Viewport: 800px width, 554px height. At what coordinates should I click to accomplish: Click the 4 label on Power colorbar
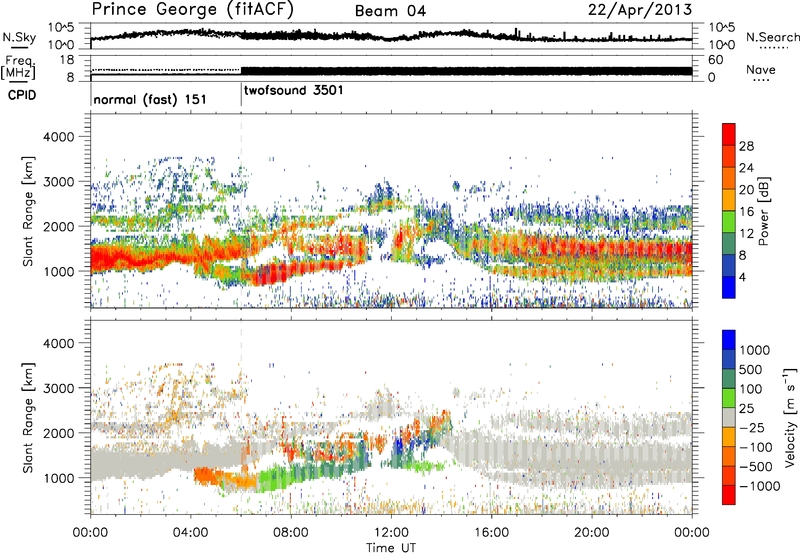point(743,278)
